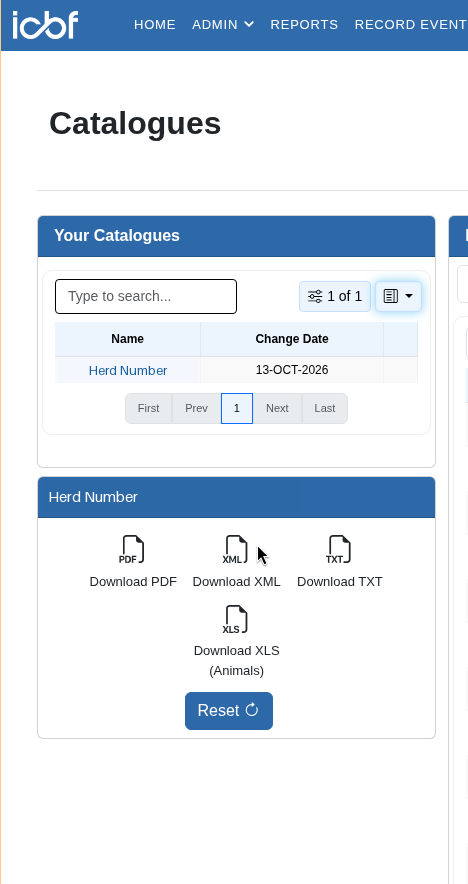Download the catalogue PDF file icon
This screenshot has width=468, height=884.
[133, 550]
